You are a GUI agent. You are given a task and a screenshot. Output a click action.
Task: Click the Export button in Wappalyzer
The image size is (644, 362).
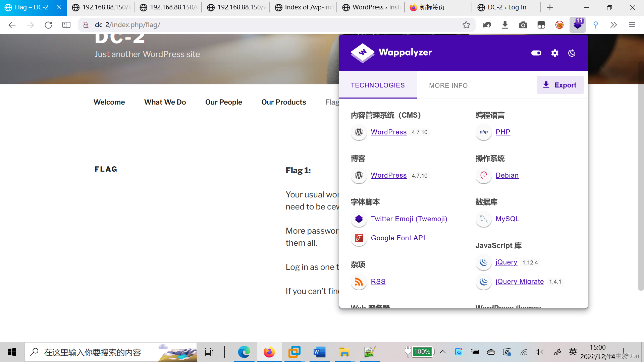click(560, 85)
